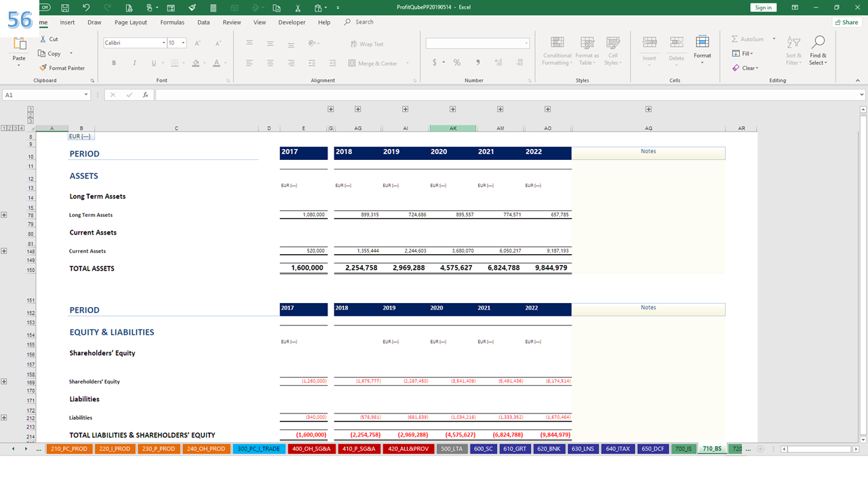868x488 pixels.
Task: Click the Insert Function fx button
Action: click(x=145, y=95)
